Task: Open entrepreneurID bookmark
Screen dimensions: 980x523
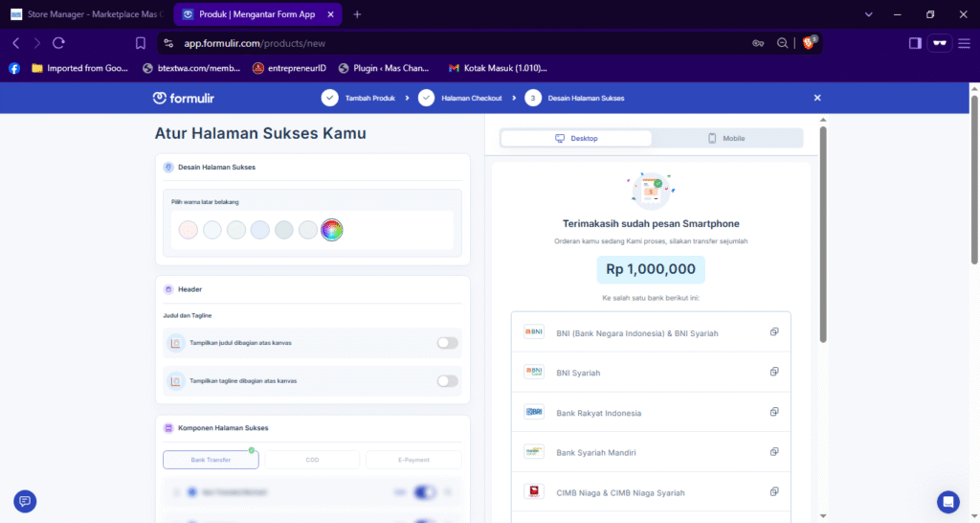Action: pos(289,68)
